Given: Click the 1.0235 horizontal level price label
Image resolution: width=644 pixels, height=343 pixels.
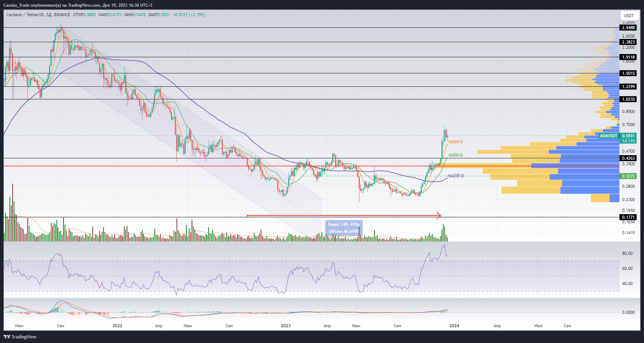Looking at the screenshot, I should coord(628,99).
